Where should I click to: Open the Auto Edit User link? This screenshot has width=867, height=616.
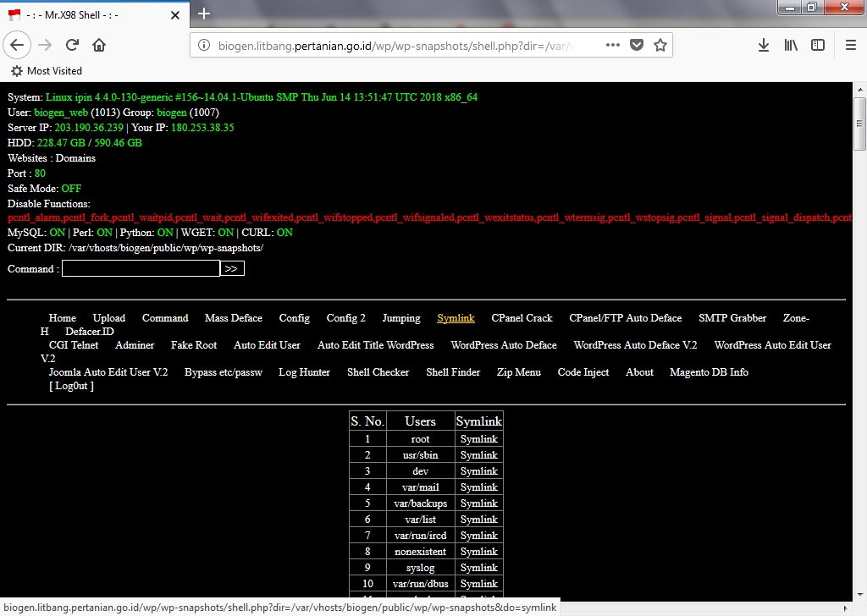[x=267, y=345]
